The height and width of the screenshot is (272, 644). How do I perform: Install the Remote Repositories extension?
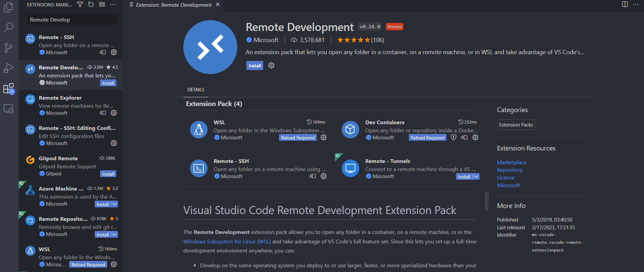coord(103,234)
